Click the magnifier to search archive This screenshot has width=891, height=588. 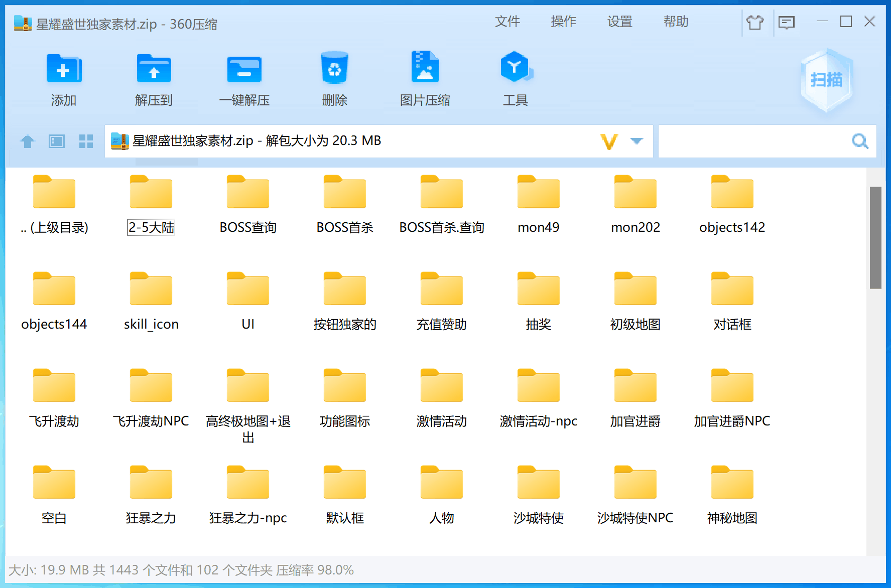[x=860, y=141]
